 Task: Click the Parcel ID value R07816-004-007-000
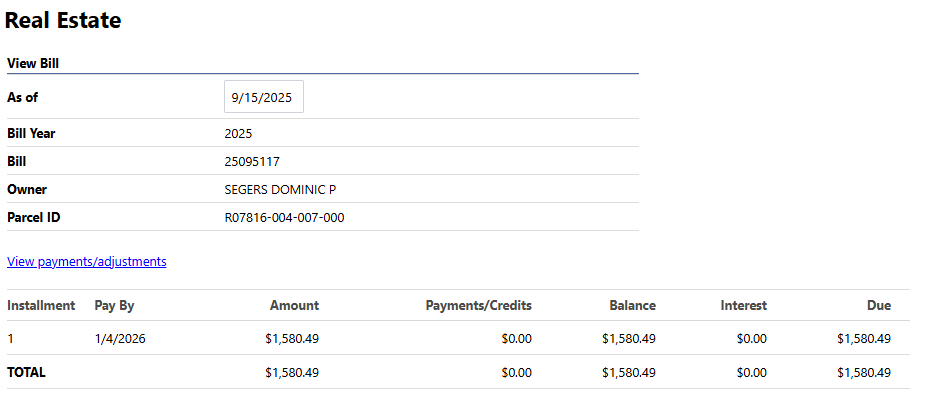284,217
